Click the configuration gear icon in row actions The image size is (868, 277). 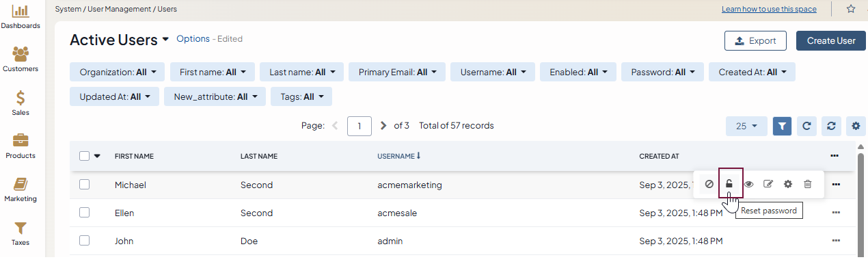(788, 184)
